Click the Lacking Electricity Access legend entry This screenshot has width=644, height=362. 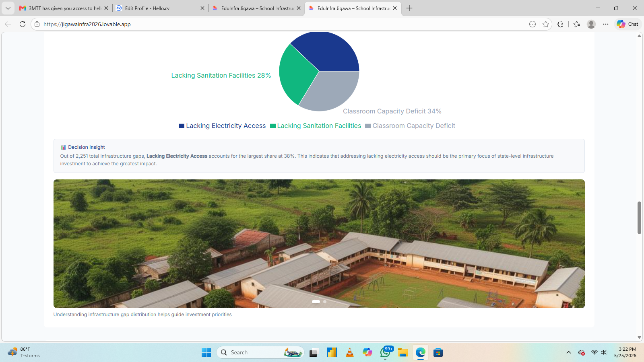pyautogui.click(x=222, y=126)
